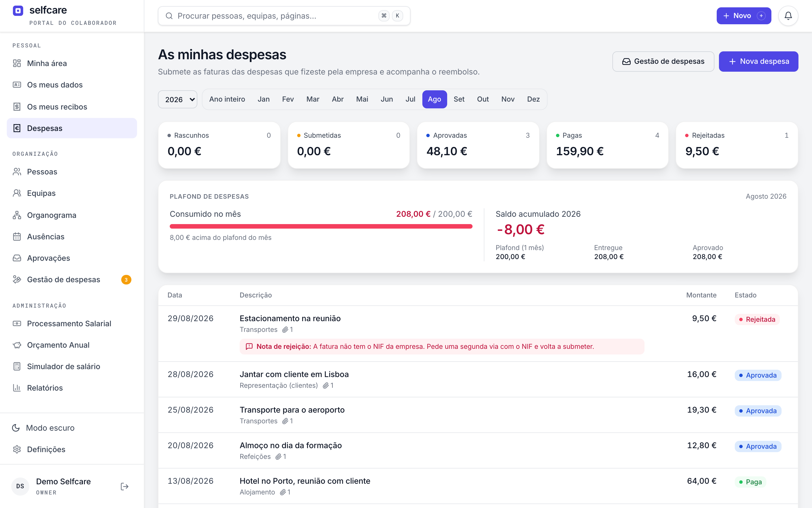Open notifications bell icon
This screenshot has height=508, width=812.
pos(788,16)
